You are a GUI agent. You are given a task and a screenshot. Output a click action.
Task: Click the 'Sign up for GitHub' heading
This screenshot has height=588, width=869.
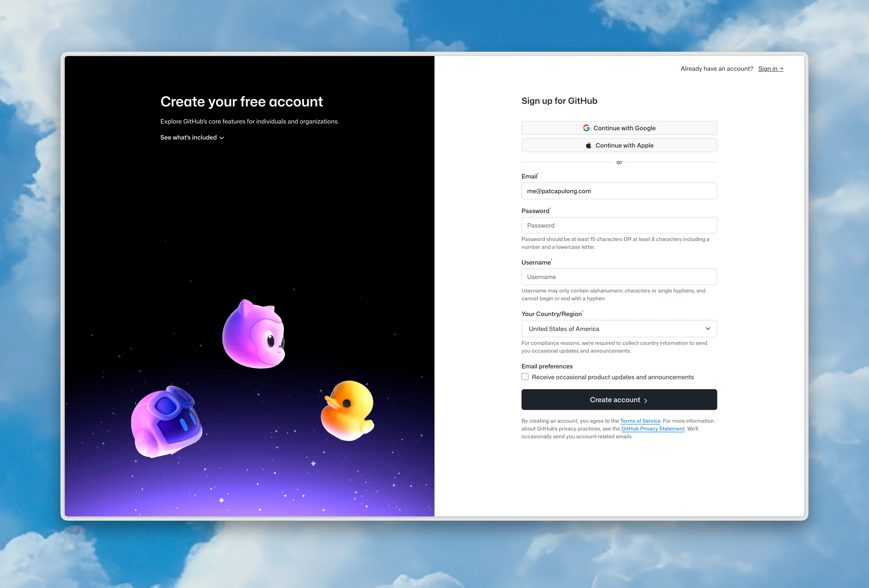pos(559,101)
